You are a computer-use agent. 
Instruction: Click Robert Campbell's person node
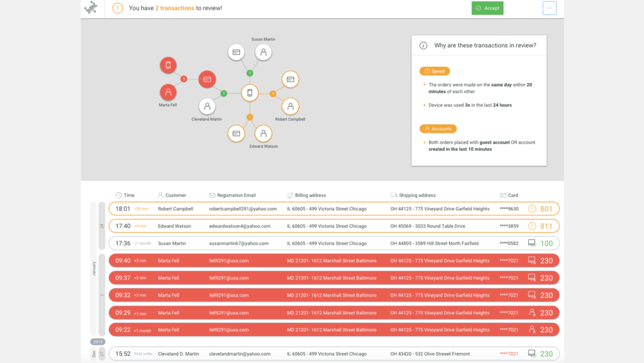pyautogui.click(x=290, y=106)
